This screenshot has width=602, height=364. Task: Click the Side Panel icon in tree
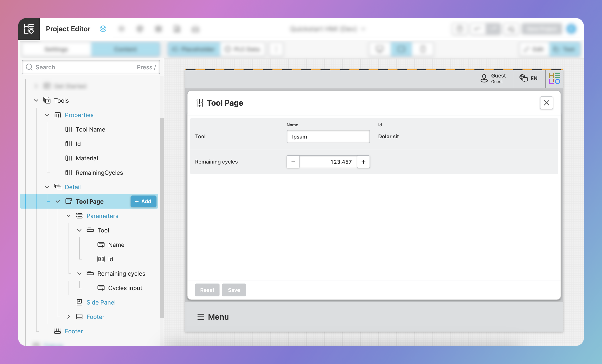(79, 302)
